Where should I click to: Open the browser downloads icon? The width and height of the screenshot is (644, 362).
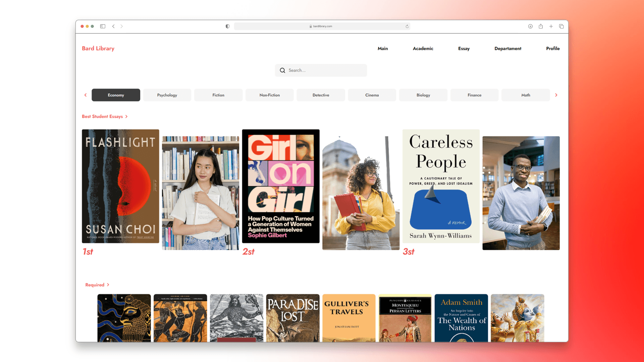pyautogui.click(x=530, y=26)
